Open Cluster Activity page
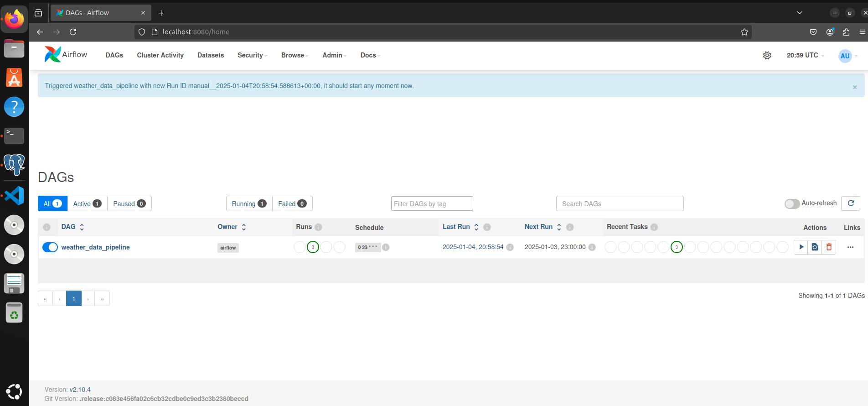The width and height of the screenshot is (868, 406). 160,55
